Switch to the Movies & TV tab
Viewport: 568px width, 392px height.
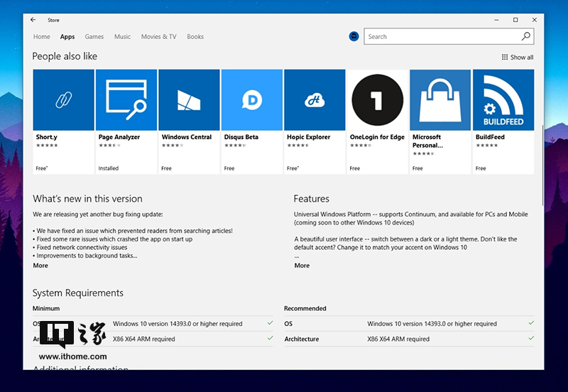tap(158, 37)
